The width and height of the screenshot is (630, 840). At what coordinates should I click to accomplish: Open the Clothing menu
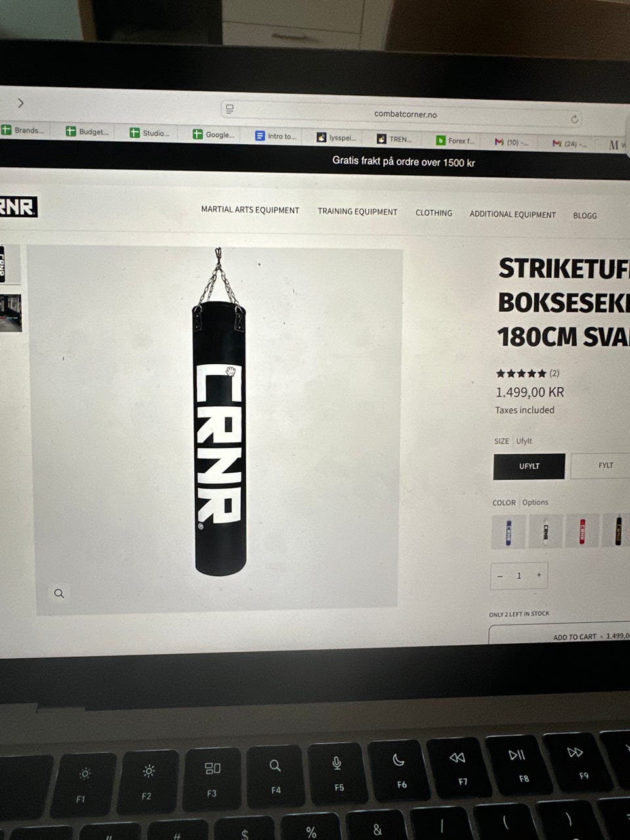434,213
